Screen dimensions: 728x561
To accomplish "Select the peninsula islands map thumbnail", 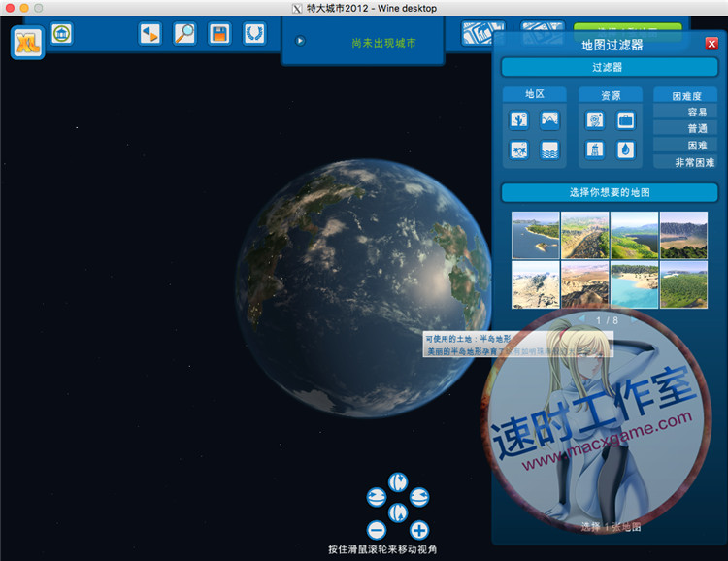I will point(535,235).
